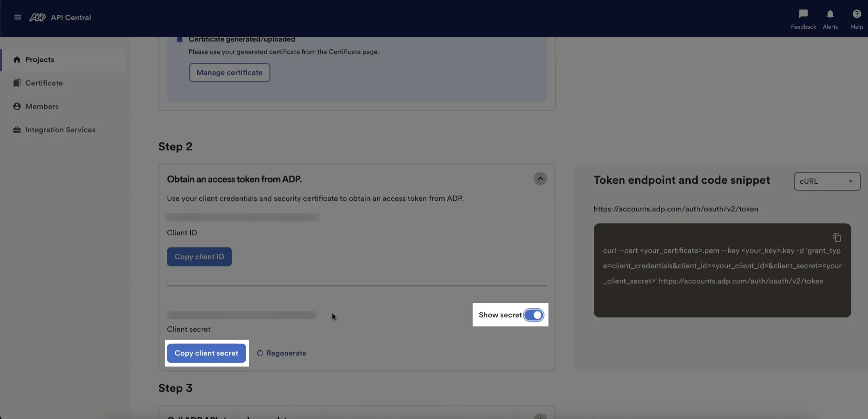
Task: Click the Certificate generated/uploaded notice title
Action: tap(242, 39)
